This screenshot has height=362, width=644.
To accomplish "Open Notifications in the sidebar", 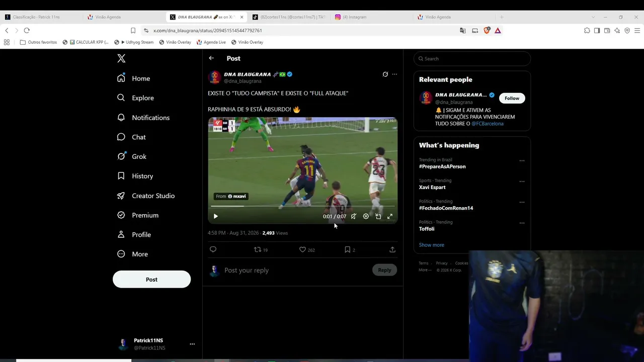I will coord(143,118).
